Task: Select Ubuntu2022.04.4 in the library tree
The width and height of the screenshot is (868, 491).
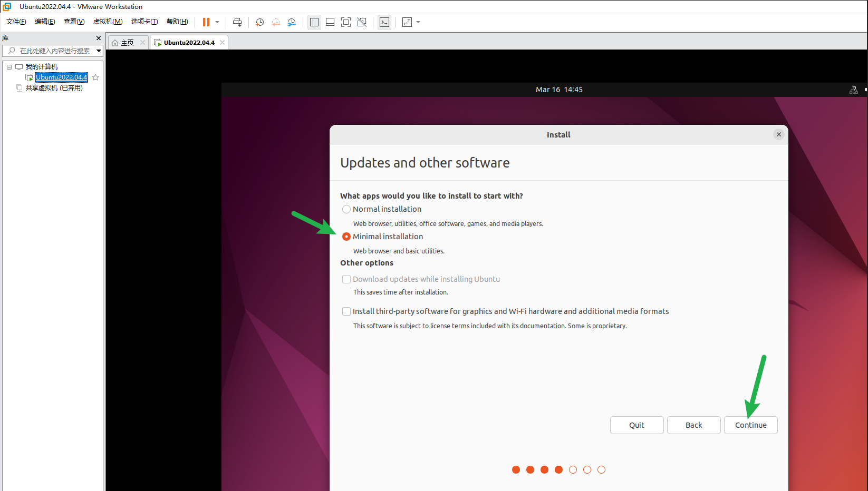Action: click(61, 77)
